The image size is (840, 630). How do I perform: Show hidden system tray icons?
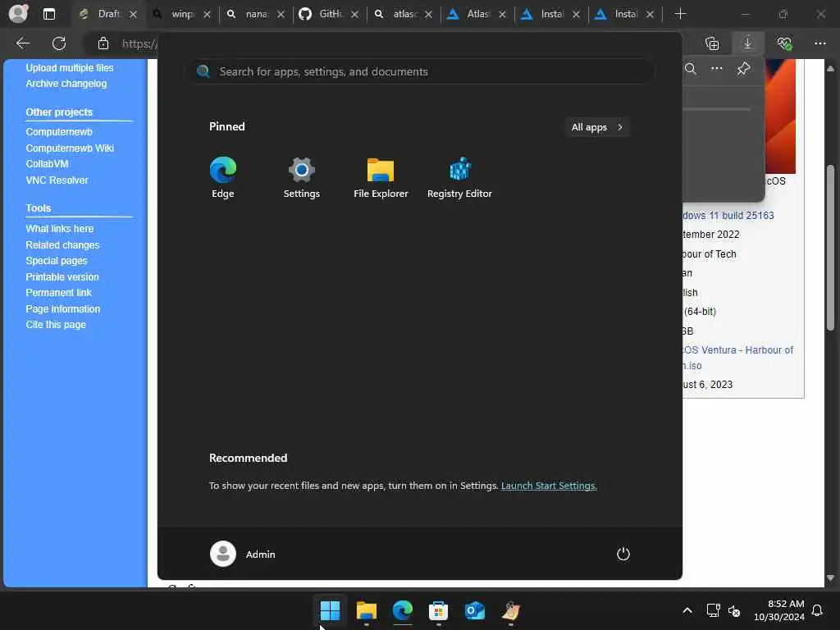point(687,610)
